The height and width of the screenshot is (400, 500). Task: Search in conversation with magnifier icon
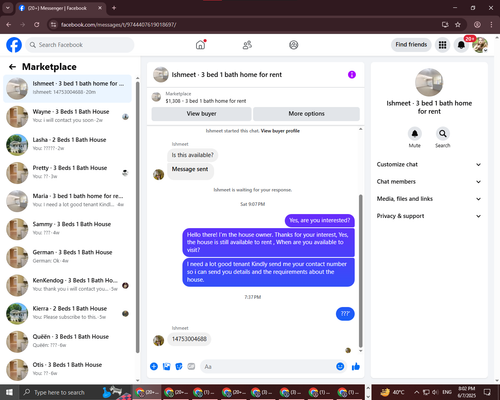click(x=443, y=134)
